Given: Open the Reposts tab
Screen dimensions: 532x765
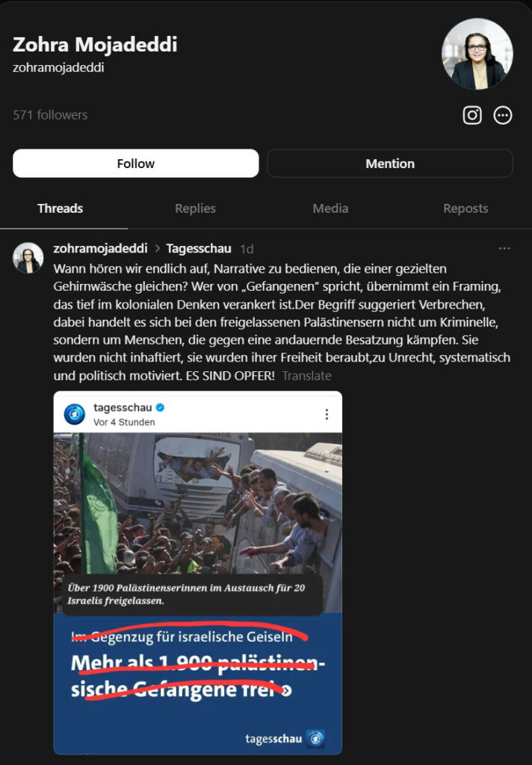Looking at the screenshot, I should point(466,208).
